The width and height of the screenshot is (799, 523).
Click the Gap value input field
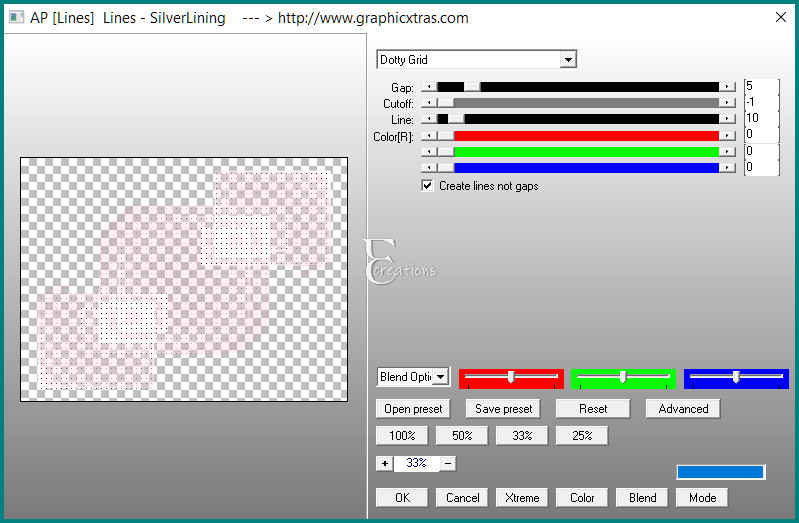pos(761,86)
